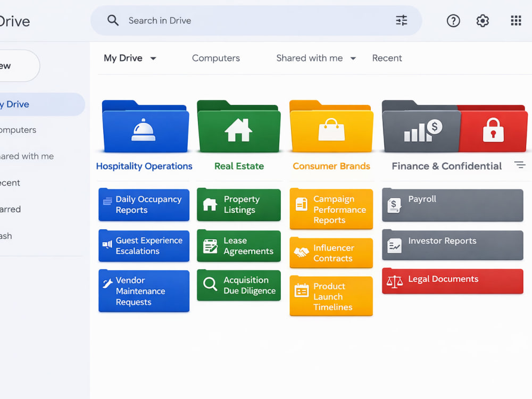The image size is (532, 399).
Task: Open the Product Launch Timelines folder
Action: click(331, 296)
